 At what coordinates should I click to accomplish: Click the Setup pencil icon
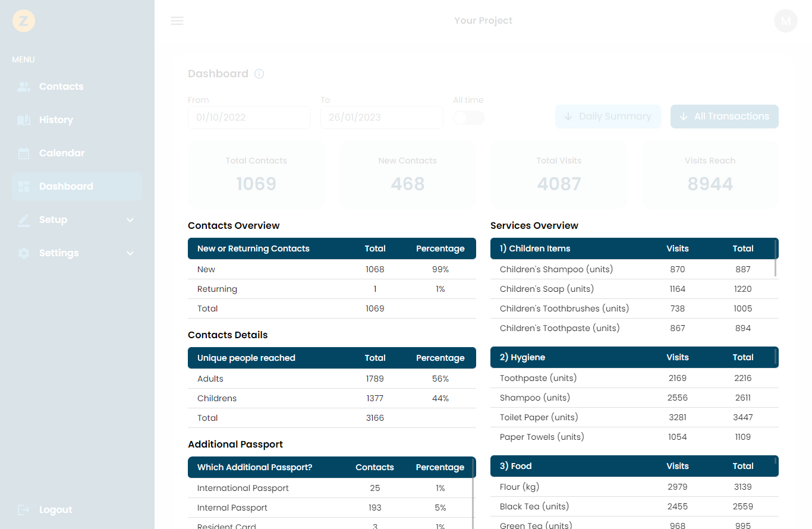click(x=24, y=219)
